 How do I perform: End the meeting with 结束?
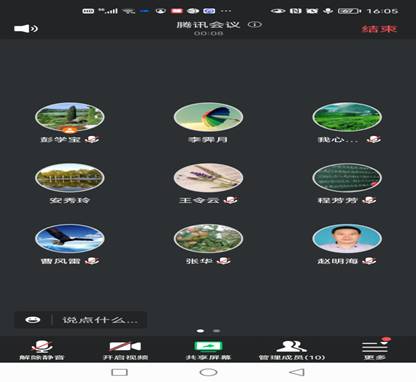tap(379, 29)
